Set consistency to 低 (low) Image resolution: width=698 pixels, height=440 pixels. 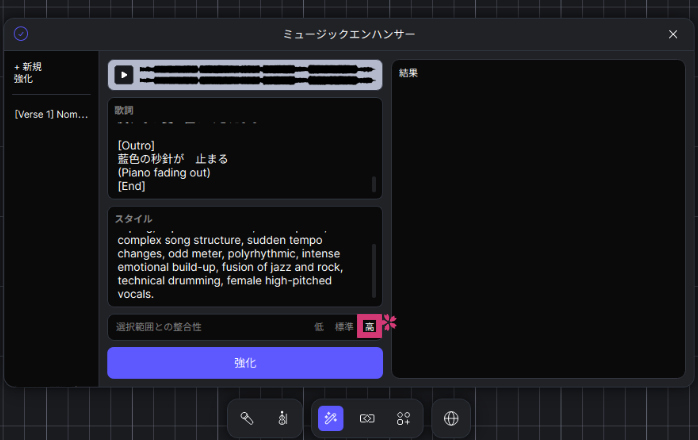318,327
